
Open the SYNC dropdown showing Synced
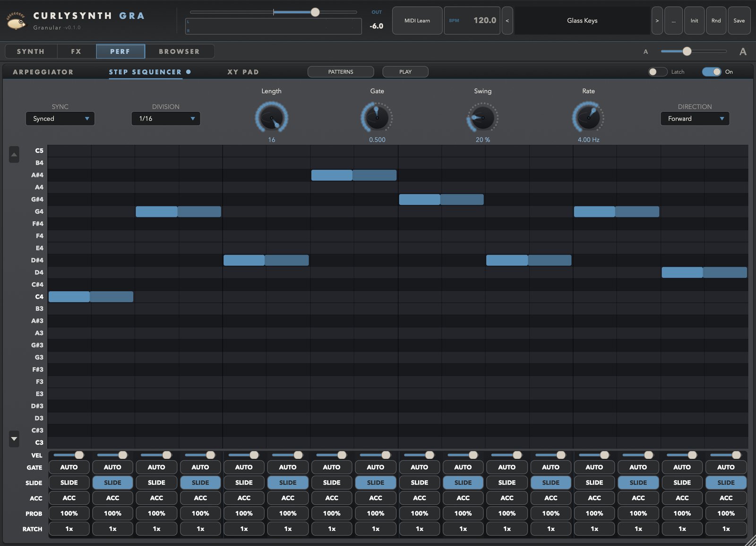pos(60,119)
